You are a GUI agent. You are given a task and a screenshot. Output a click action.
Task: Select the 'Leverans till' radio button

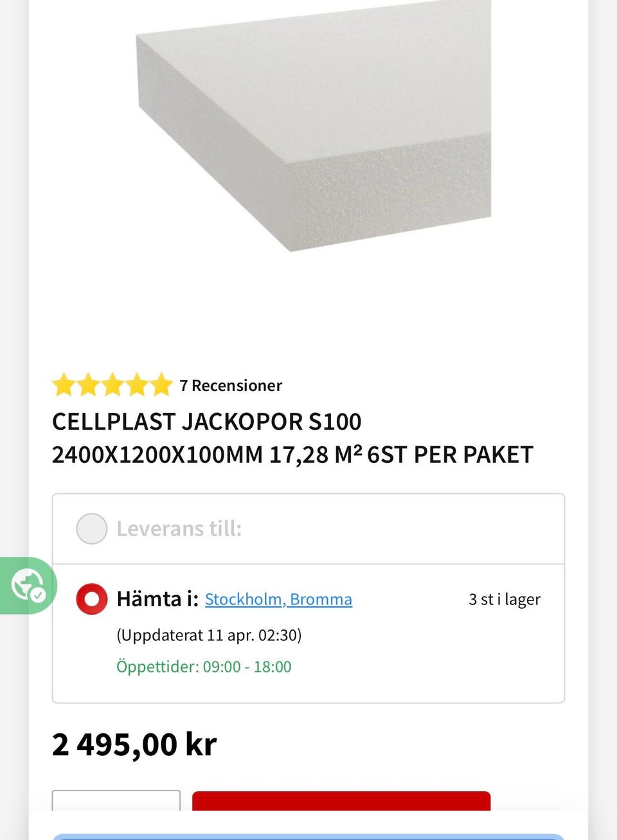[x=92, y=529]
